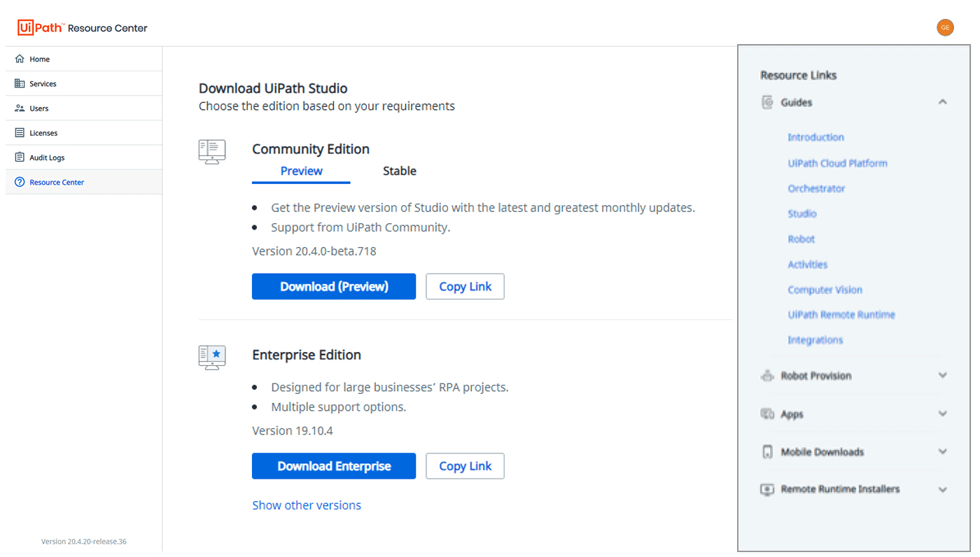Click the Guides book icon

pyautogui.click(x=768, y=103)
